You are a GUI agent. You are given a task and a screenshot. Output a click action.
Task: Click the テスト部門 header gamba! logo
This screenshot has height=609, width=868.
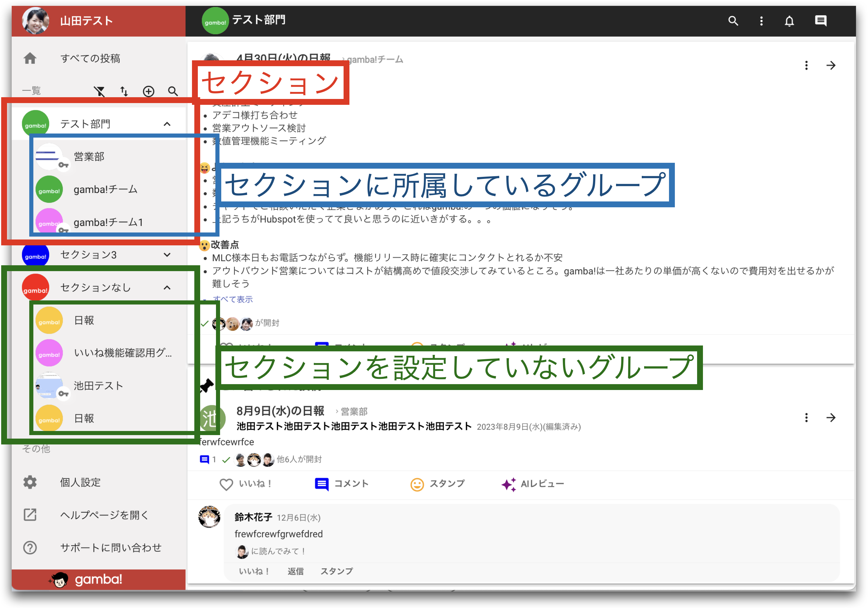[215, 21]
